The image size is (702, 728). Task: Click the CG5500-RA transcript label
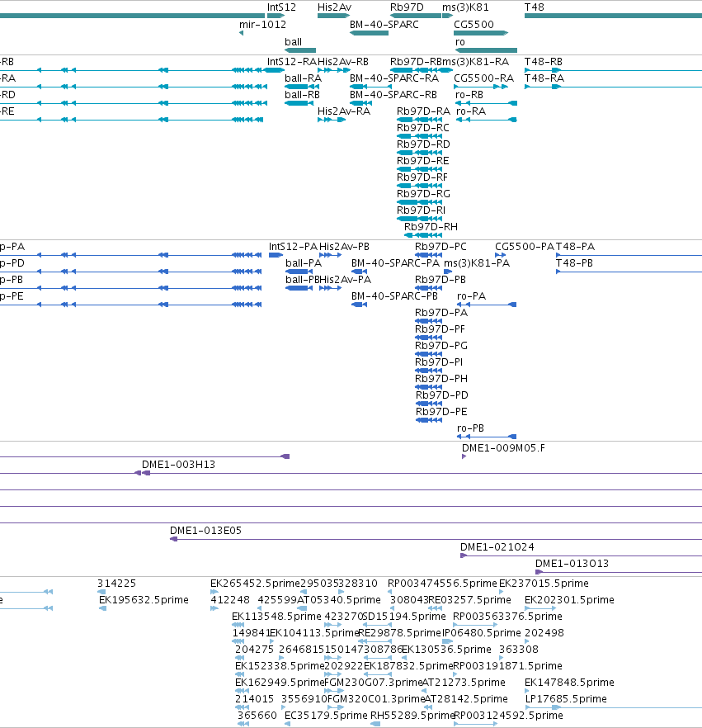pos(483,78)
